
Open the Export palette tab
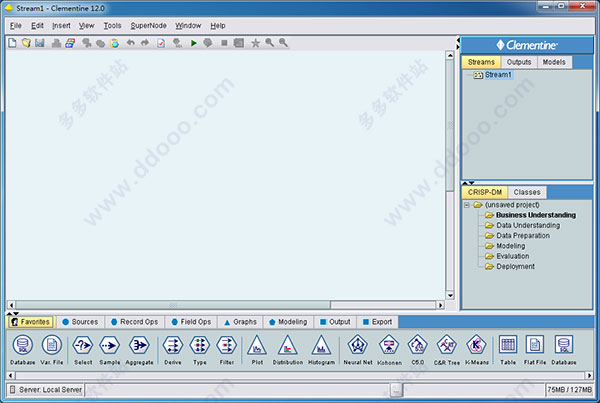(x=378, y=322)
